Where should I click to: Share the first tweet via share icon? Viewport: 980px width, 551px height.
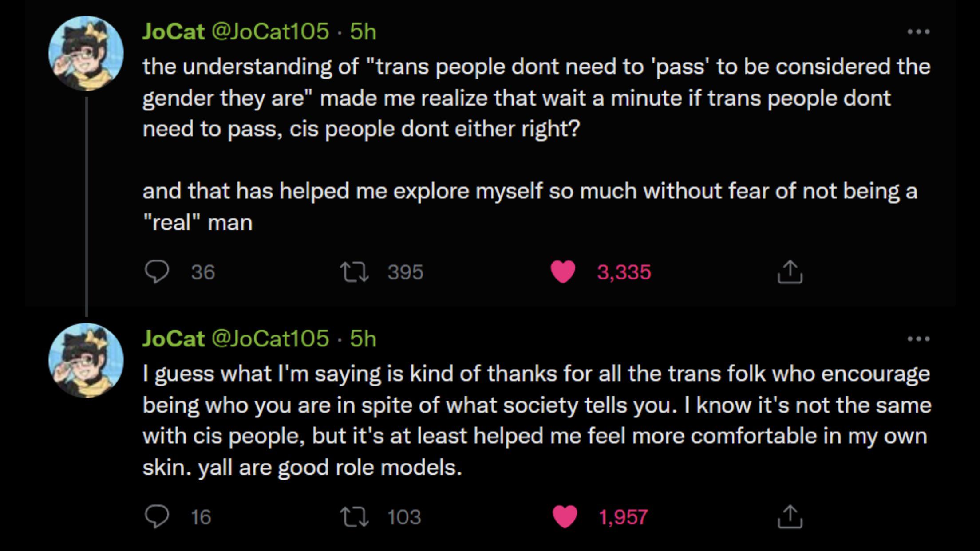pyautogui.click(x=790, y=272)
